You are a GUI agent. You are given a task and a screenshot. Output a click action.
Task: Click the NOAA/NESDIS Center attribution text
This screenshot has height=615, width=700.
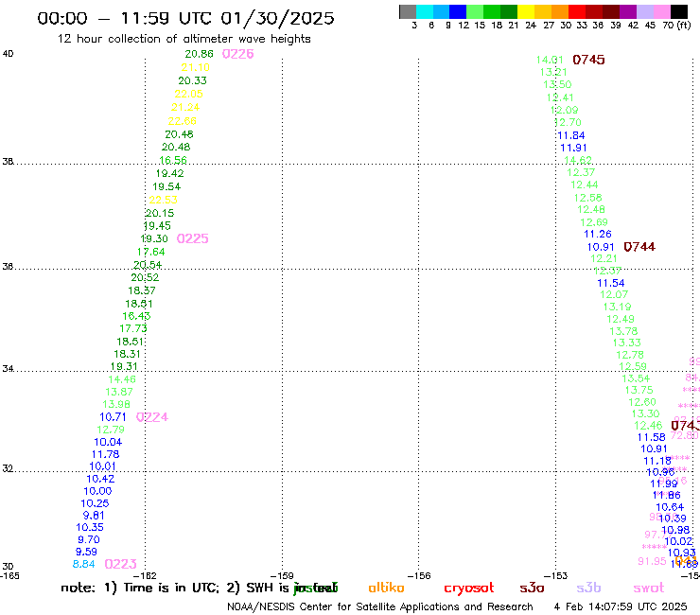[380, 606]
